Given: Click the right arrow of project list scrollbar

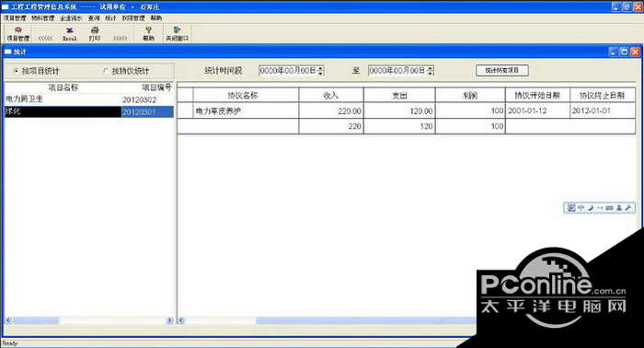Looking at the screenshot, I should pyautogui.click(x=169, y=320).
